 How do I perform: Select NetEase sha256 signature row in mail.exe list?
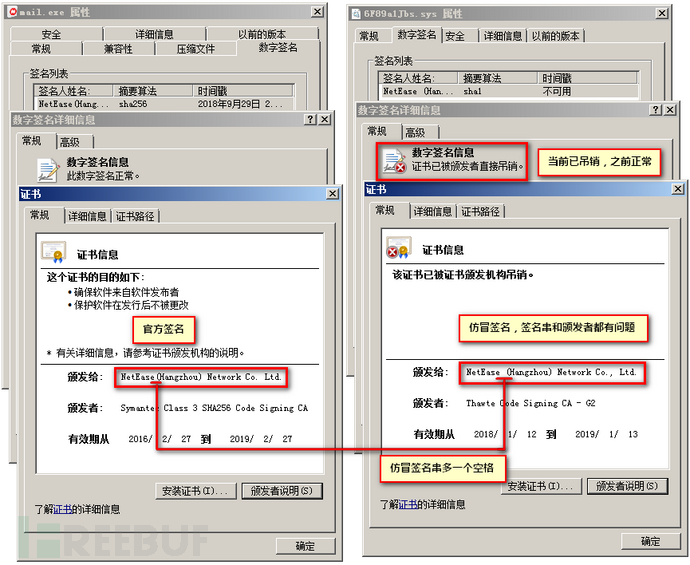(164, 104)
